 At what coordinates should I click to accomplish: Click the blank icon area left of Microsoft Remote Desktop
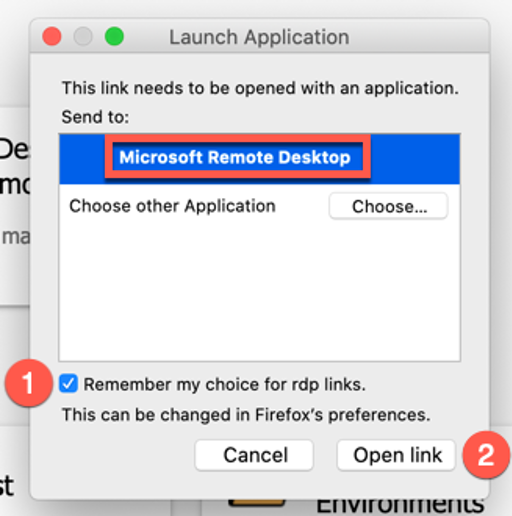(82, 159)
